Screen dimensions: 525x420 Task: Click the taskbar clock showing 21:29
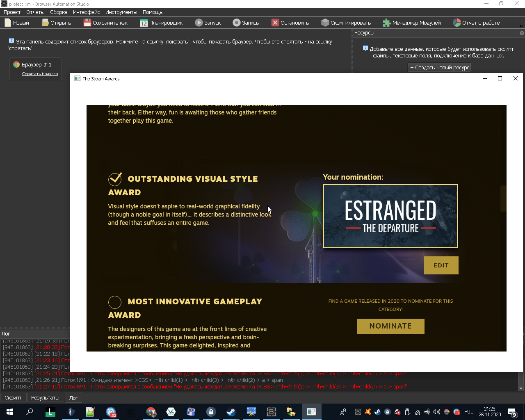point(490,412)
